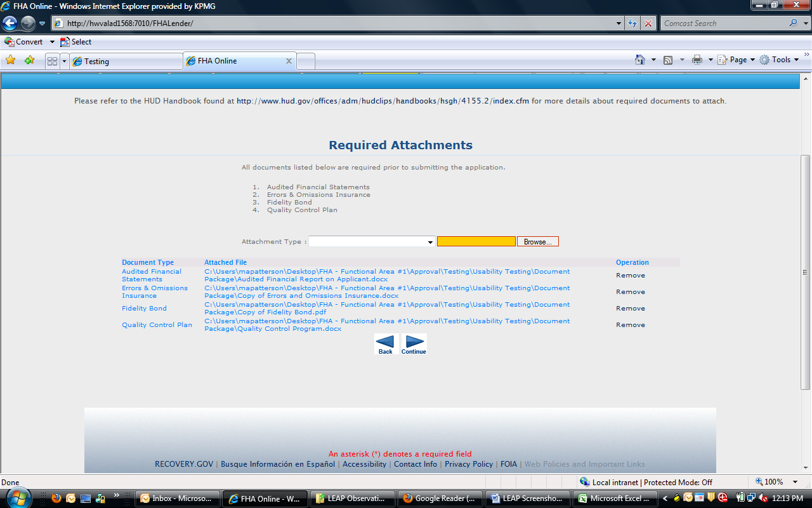Open the Quick Tabs list dropdown arrow
The width and height of the screenshot is (812, 508).
pos(64,61)
